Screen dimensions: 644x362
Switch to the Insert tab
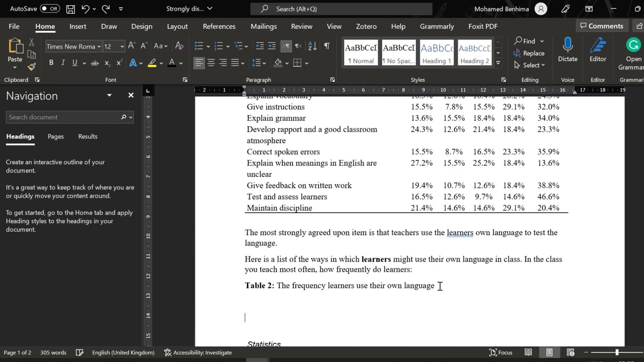[x=77, y=26]
